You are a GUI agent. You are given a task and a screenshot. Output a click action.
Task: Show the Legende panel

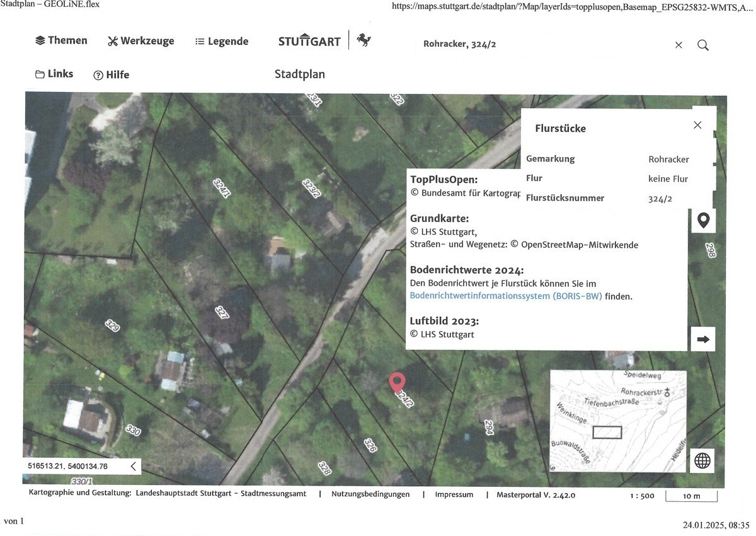tap(221, 42)
